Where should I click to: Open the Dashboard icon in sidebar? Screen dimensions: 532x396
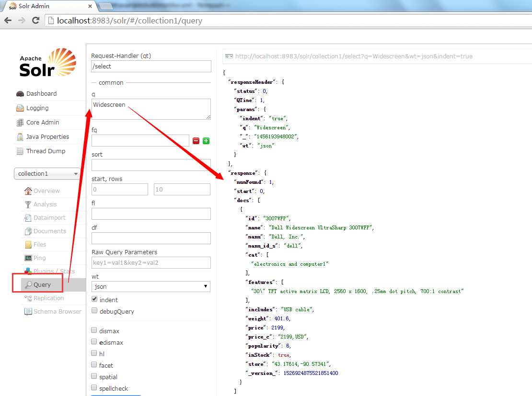20,94
